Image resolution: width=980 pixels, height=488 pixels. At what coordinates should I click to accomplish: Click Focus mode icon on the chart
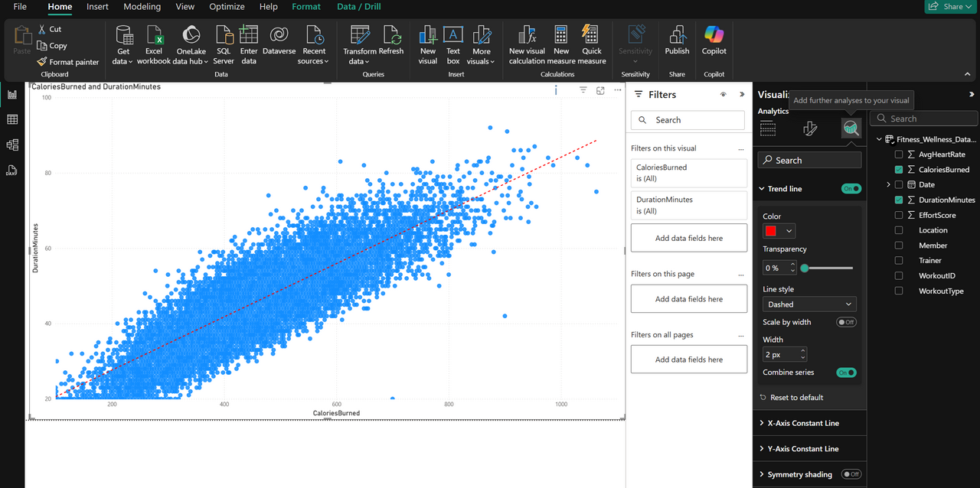pyautogui.click(x=600, y=90)
